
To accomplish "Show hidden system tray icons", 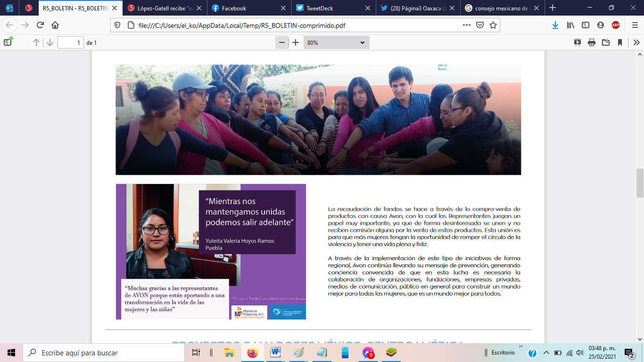I will pyautogui.click(x=546, y=353).
